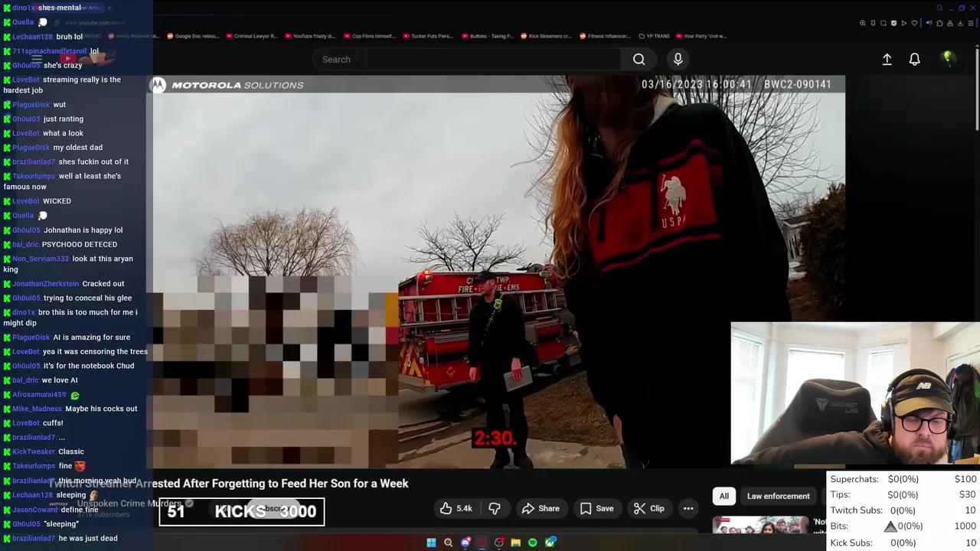This screenshot has width=980, height=551.
Task: Open the Your Party 'civil w... bookmark
Action: 701,36
